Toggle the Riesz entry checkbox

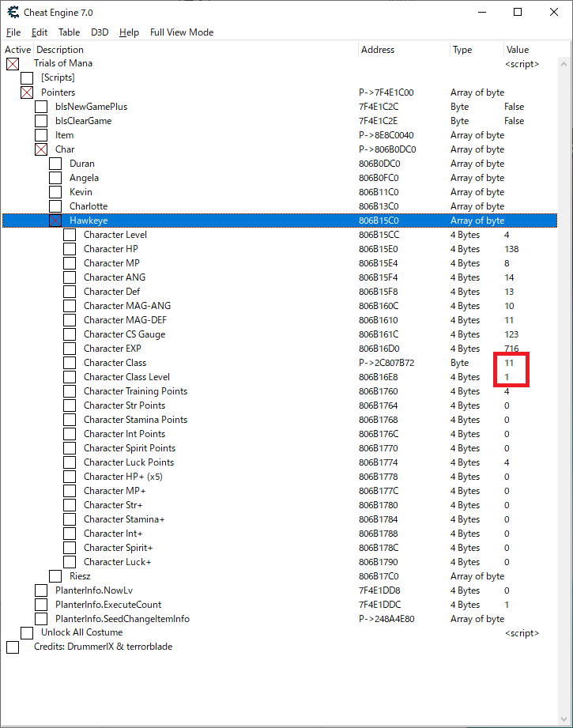[55, 576]
